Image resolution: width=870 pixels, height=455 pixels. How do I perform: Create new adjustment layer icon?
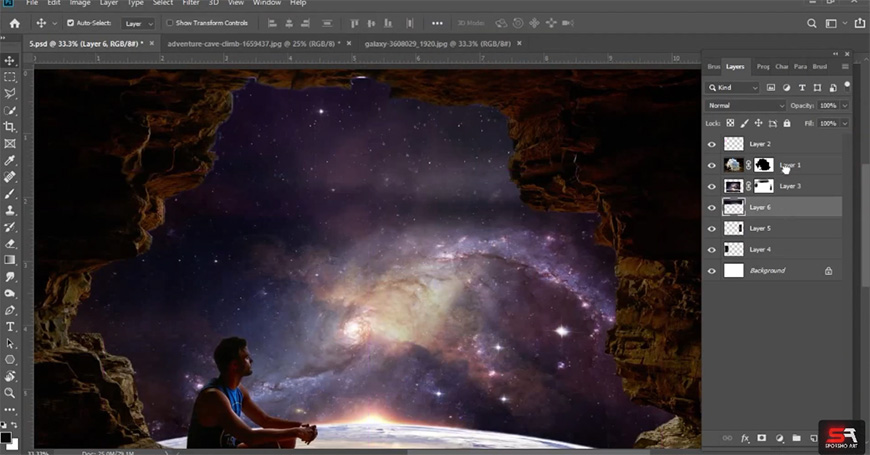(779, 438)
